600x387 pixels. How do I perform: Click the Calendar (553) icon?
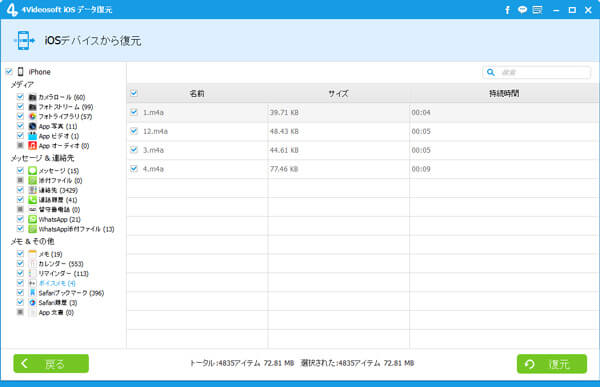(33, 264)
